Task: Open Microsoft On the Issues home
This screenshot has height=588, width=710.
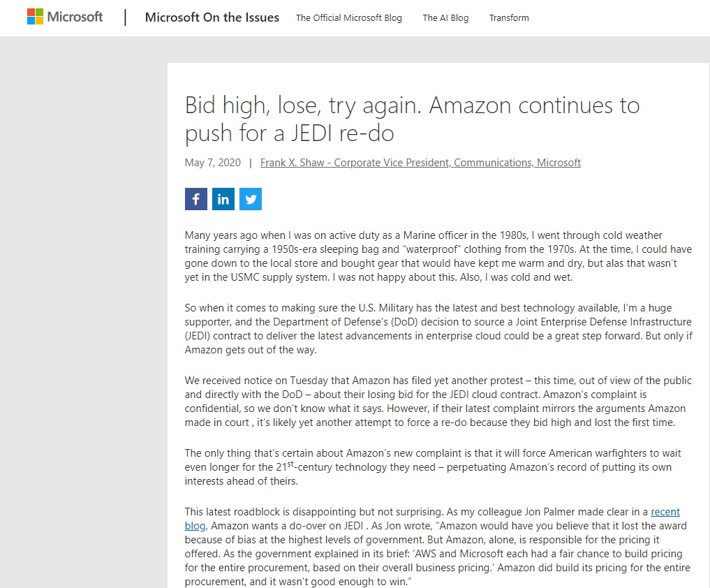Action: click(212, 17)
